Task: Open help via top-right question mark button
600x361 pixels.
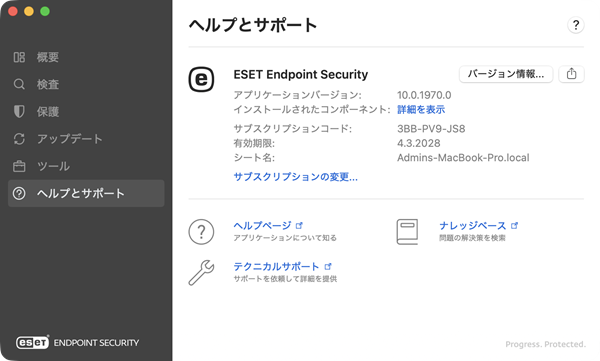Action: pos(576,25)
